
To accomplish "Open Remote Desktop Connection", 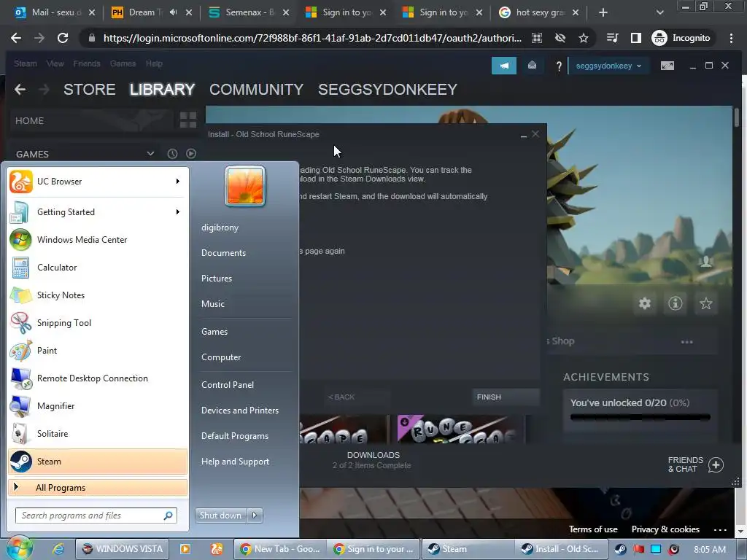I will 98,378.
